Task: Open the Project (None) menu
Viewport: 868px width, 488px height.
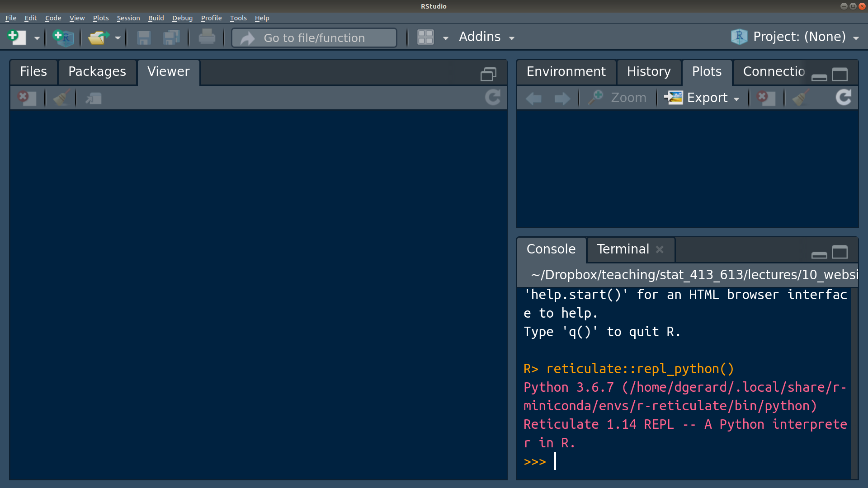Action: point(796,37)
